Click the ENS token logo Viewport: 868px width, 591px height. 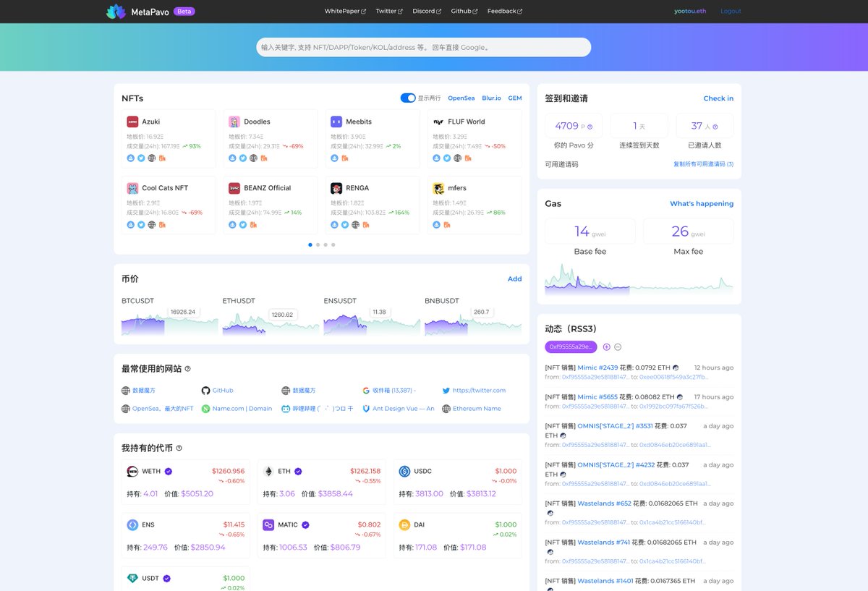[132, 524]
